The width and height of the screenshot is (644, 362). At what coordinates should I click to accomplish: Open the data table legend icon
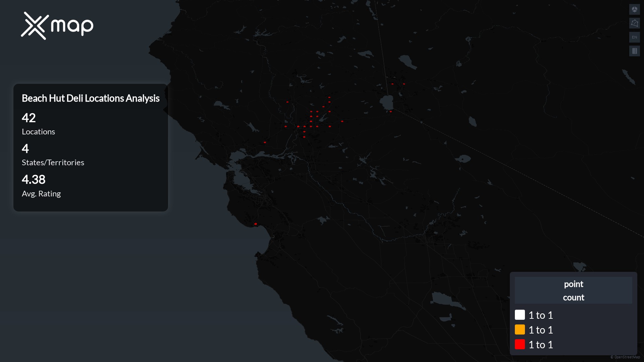click(x=634, y=51)
